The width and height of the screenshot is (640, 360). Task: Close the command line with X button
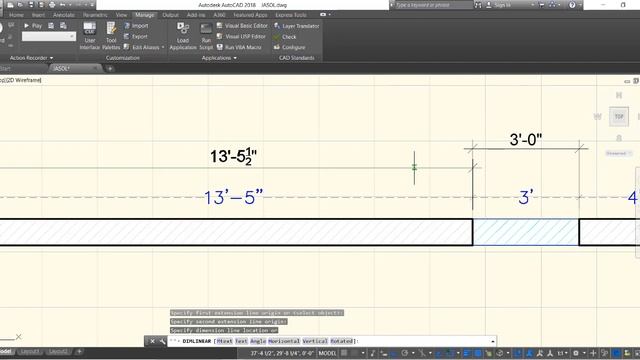tap(152, 341)
